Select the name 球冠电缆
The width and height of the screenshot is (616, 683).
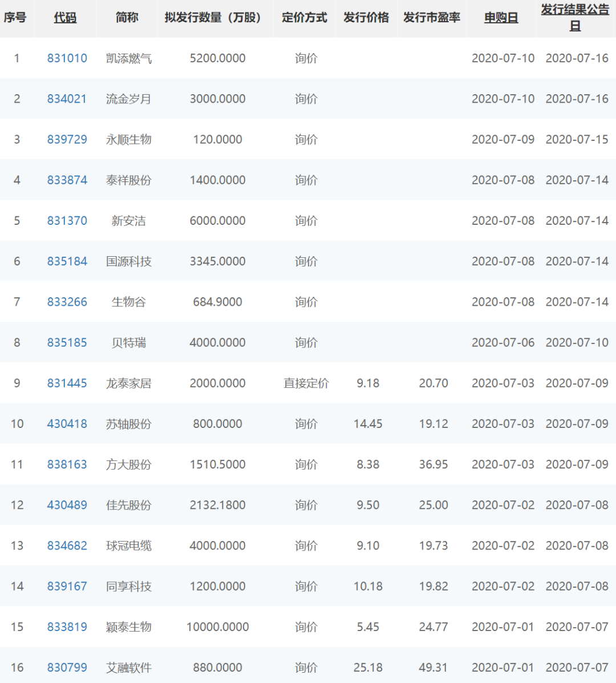(129, 546)
